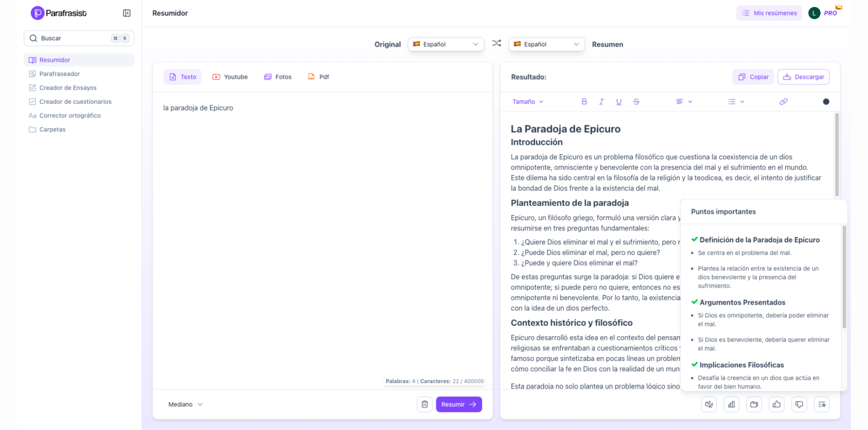Switch to the Youtube tab
Viewport: 868px width, 430px height.
pos(230,77)
